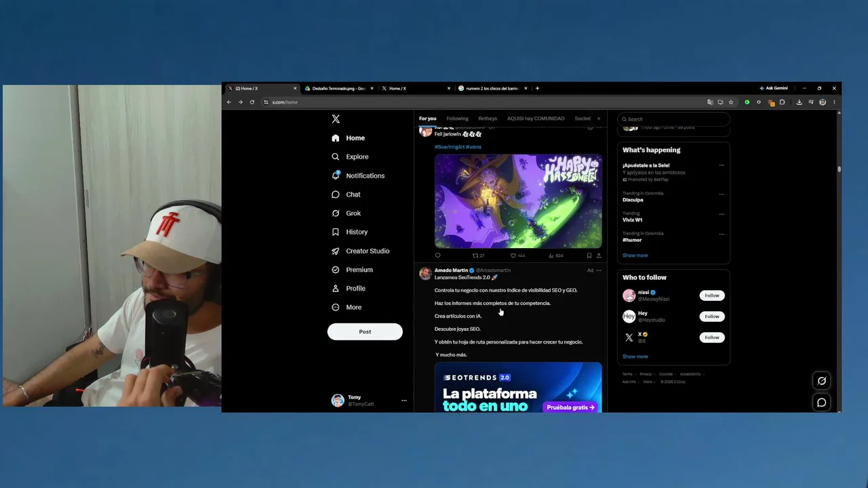Screen dimensions: 868x488
Task: Switch to the Retheys tab
Action: [488, 119]
